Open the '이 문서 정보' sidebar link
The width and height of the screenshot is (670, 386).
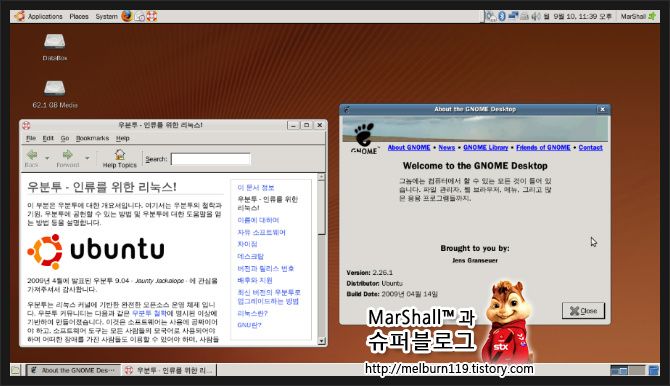pyautogui.click(x=256, y=188)
